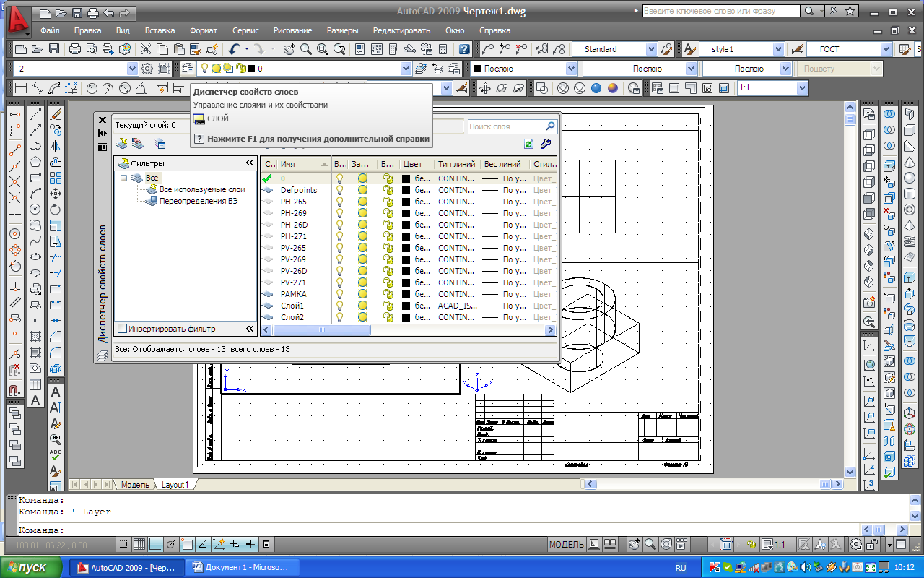Toggle Invert filter checkbox
This screenshot has height=578, width=924.
click(122, 329)
